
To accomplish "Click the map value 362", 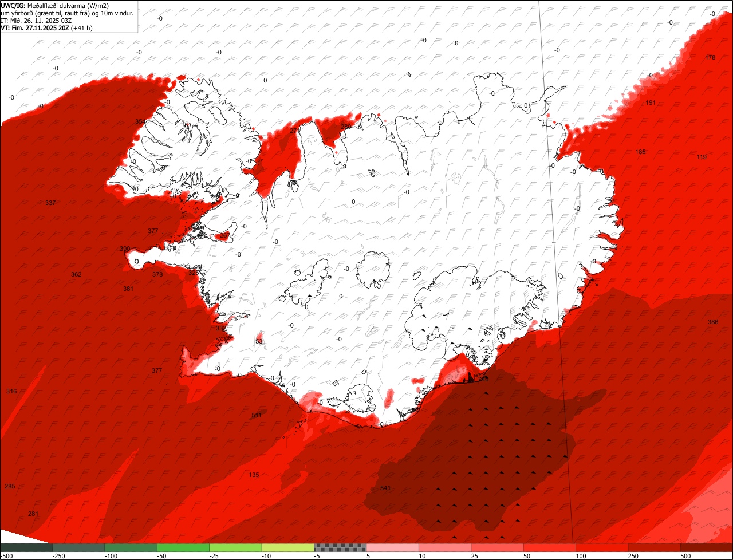I will coord(76,274).
